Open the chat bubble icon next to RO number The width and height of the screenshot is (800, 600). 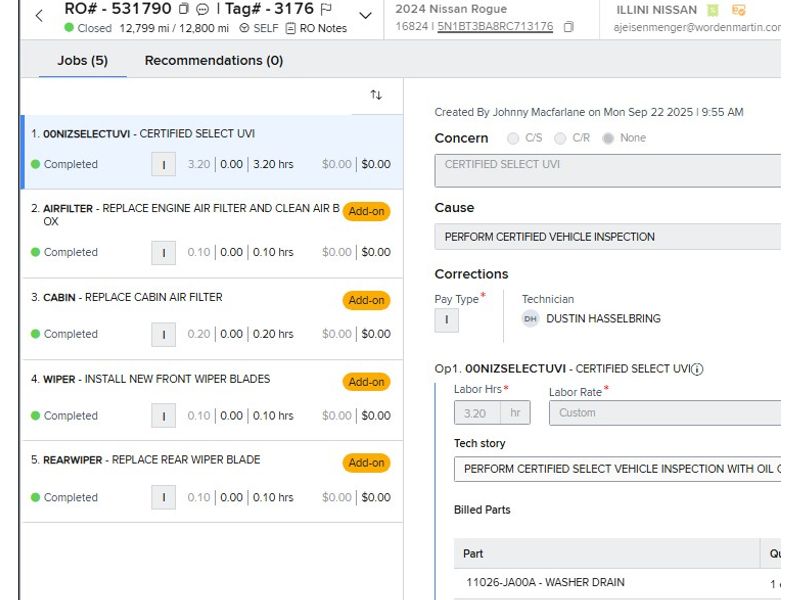202,9
